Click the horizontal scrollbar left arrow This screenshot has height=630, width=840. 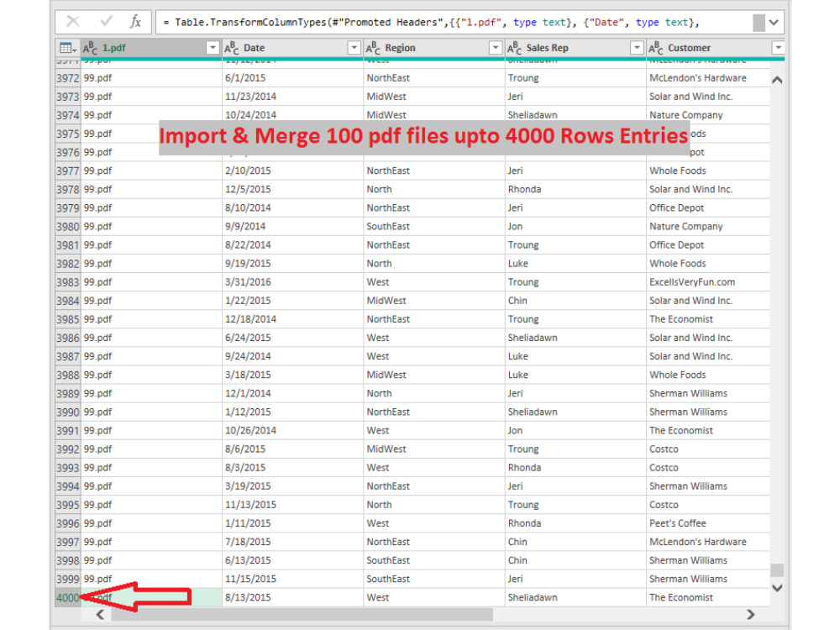(x=100, y=615)
